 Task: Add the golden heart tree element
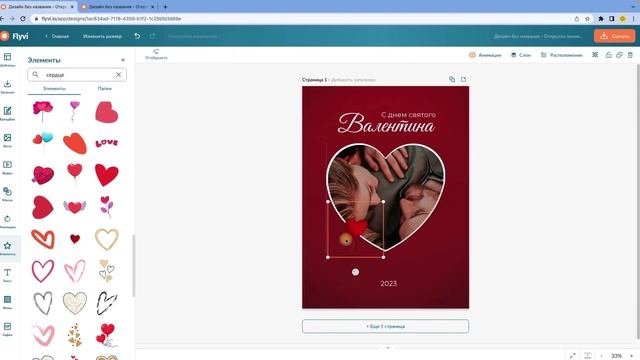[75, 335]
